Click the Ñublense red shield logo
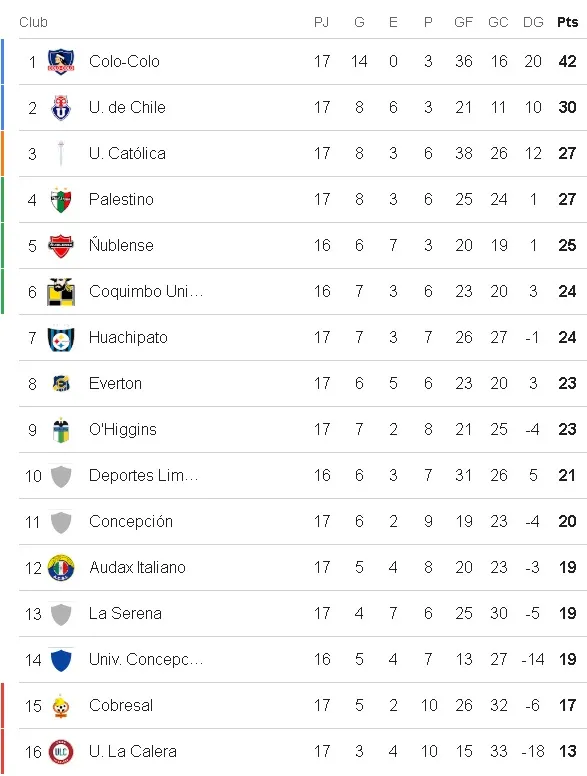Screen dimensions: 587x776 click(x=61, y=245)
